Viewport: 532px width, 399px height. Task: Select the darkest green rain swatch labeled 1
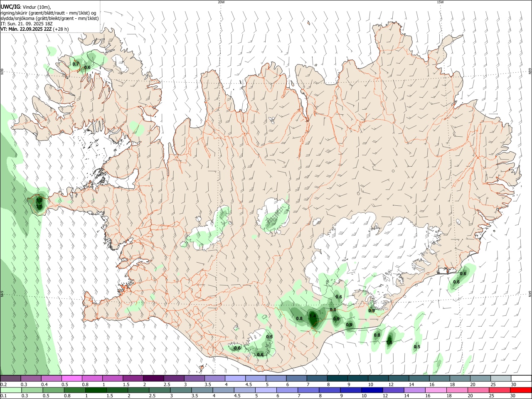pos(96,390)
